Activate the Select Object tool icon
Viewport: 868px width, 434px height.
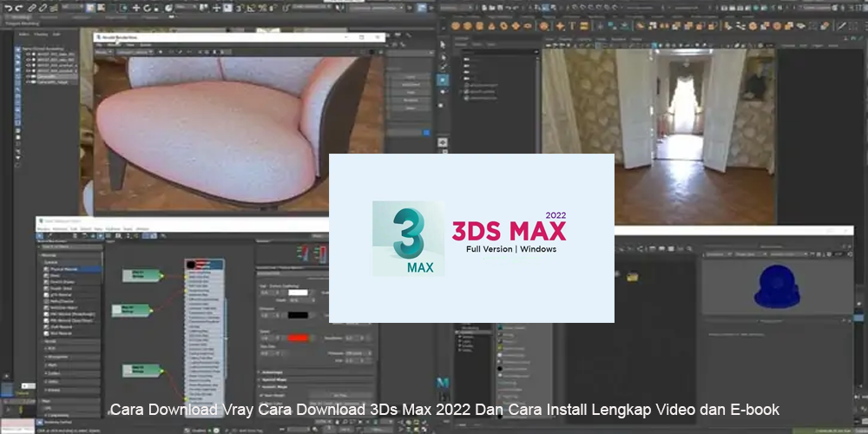(90, 9)
